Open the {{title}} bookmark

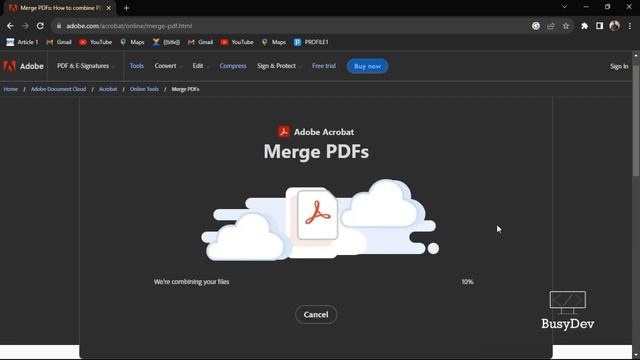[166, 42]
